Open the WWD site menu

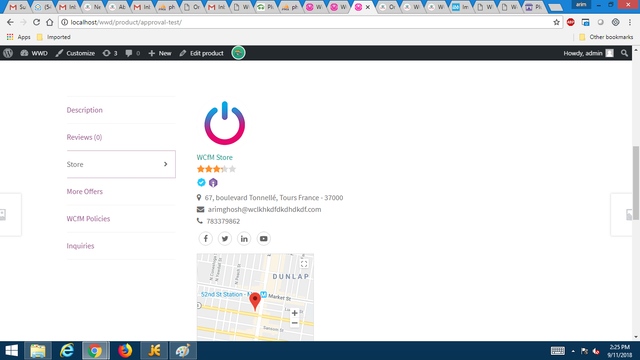tap(34, 53)
